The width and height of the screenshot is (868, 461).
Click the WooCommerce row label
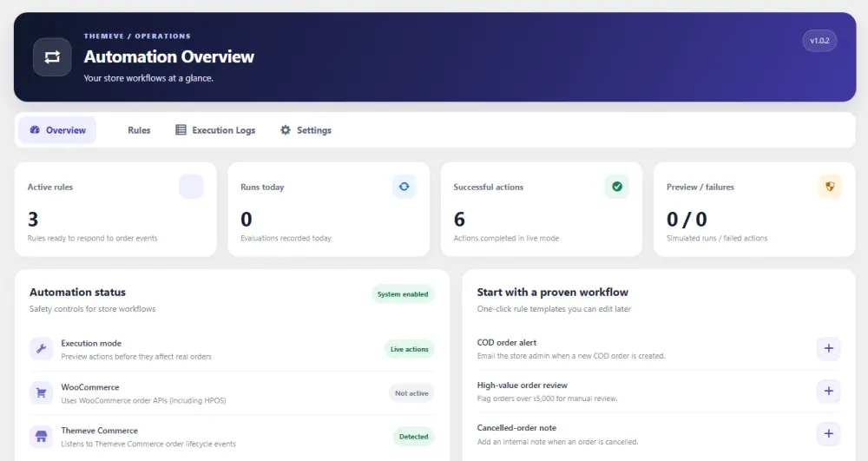[89, 387]
